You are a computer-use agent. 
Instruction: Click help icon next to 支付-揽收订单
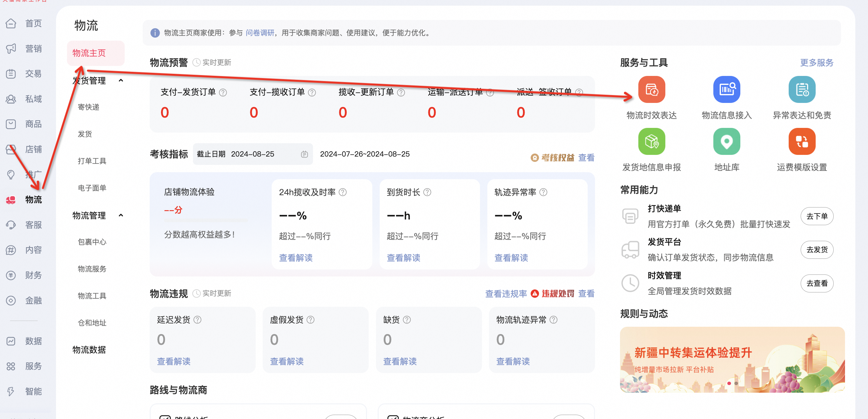coord(312,92)
